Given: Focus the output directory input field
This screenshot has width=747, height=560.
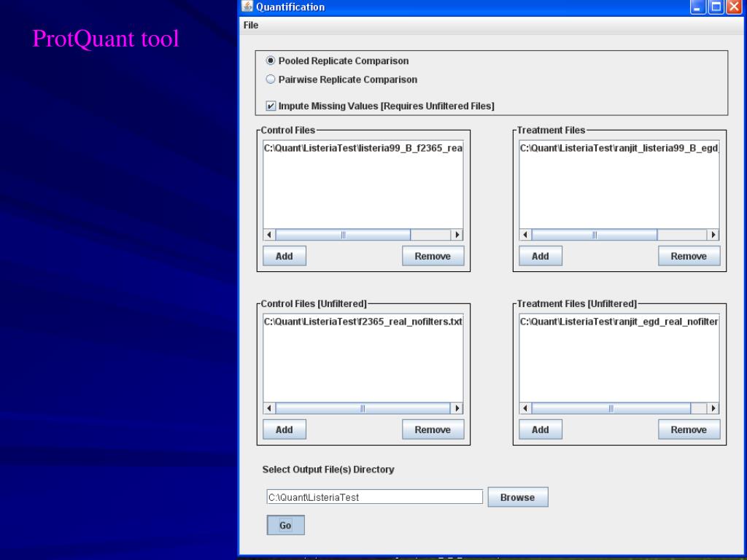Looking at the screenshot, I should click(374, 497).
